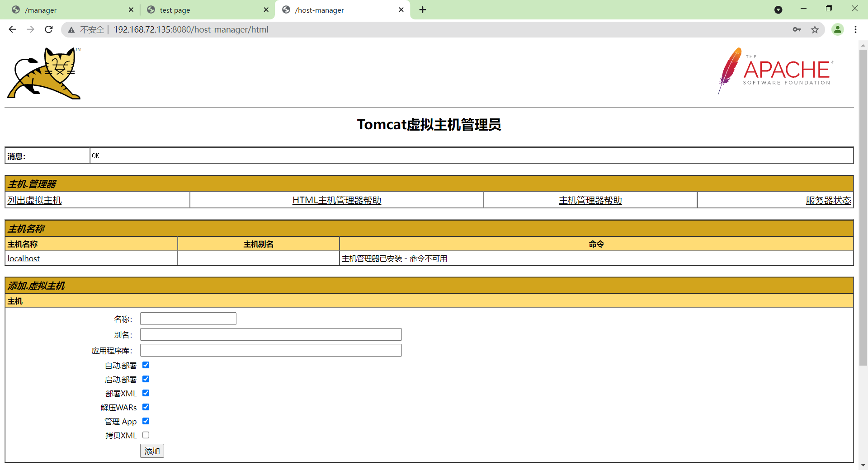Click the 命令 column header

click(x=596, y=244)
